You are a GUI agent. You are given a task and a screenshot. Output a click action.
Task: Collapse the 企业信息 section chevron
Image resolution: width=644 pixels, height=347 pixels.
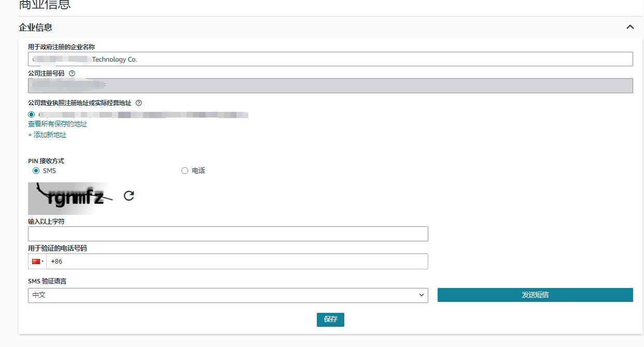pos(630,27)
